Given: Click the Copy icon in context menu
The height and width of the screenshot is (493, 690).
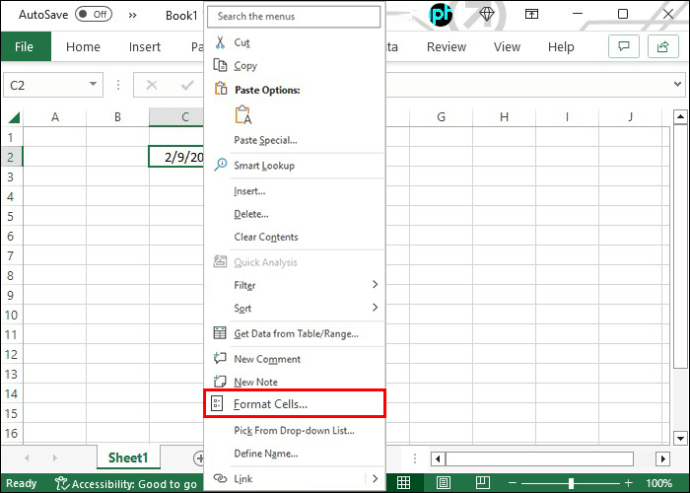Looking at the screenshot, I should (x=221, y=65).
